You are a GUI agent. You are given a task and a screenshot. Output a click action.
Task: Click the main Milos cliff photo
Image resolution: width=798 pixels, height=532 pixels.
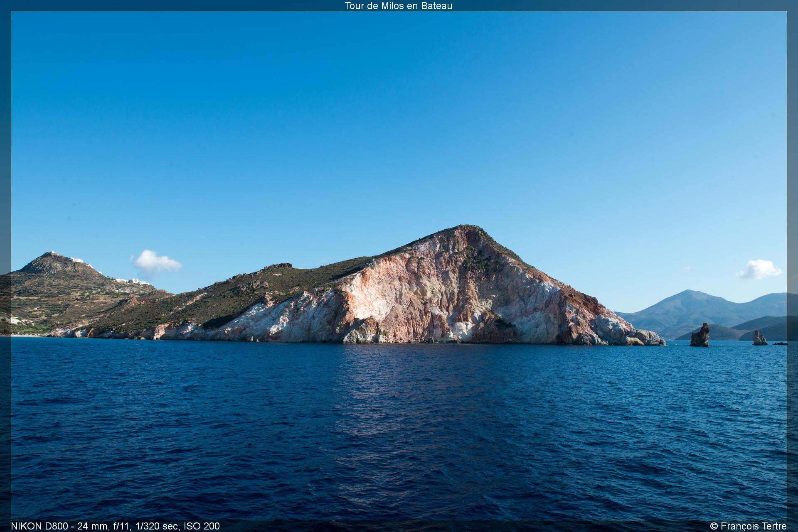399,266
